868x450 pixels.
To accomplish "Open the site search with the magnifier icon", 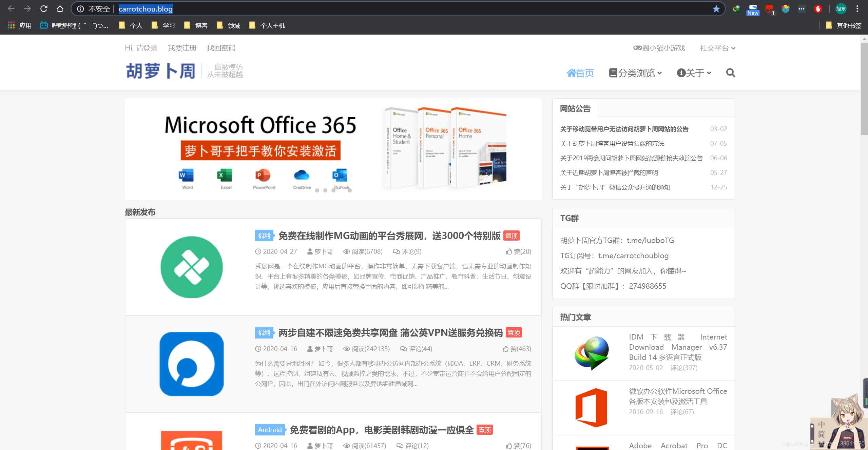I will coord(731,73).
